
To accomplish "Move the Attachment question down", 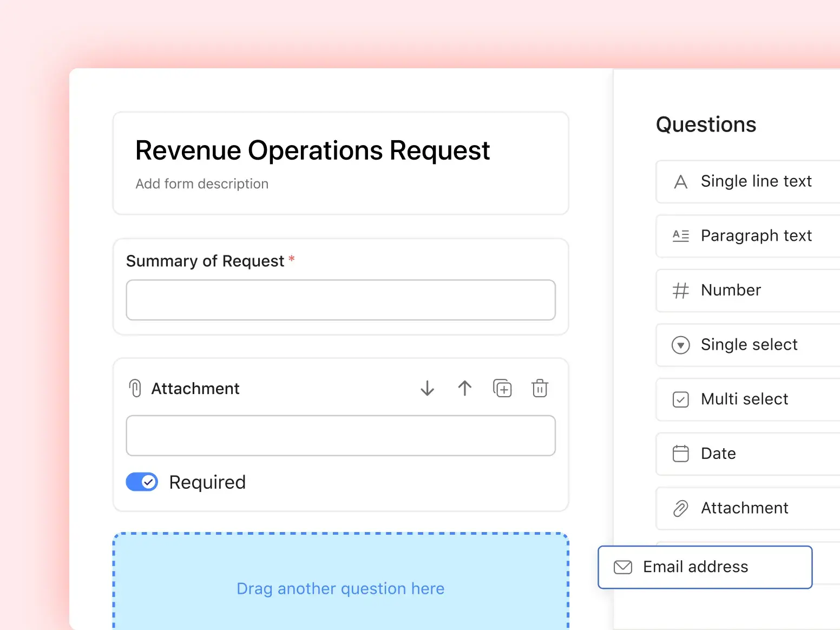I will 427,388.
